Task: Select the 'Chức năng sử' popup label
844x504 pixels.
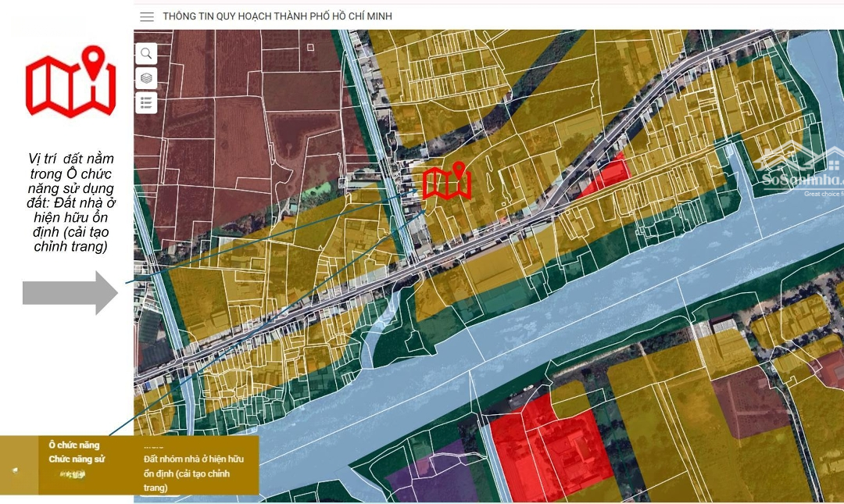Action: [x=77, y=459]
